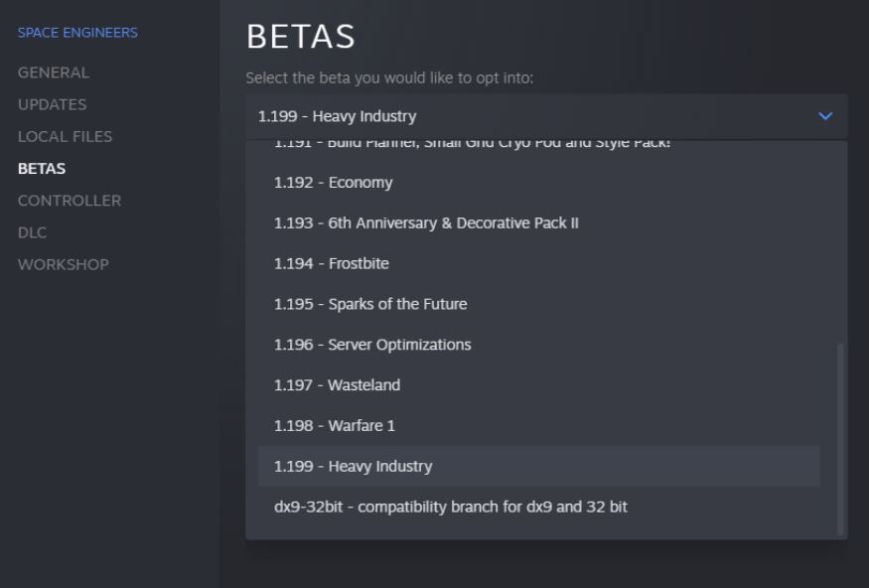Screen dimensions: 869x588
Task: Open the Betas tab
Action: click(x=42, y=169)
